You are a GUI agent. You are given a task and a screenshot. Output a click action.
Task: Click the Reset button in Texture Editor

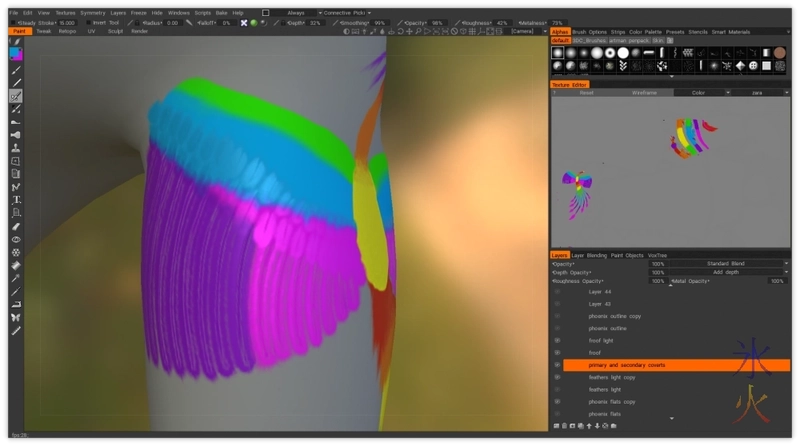[x=587, y=92]
